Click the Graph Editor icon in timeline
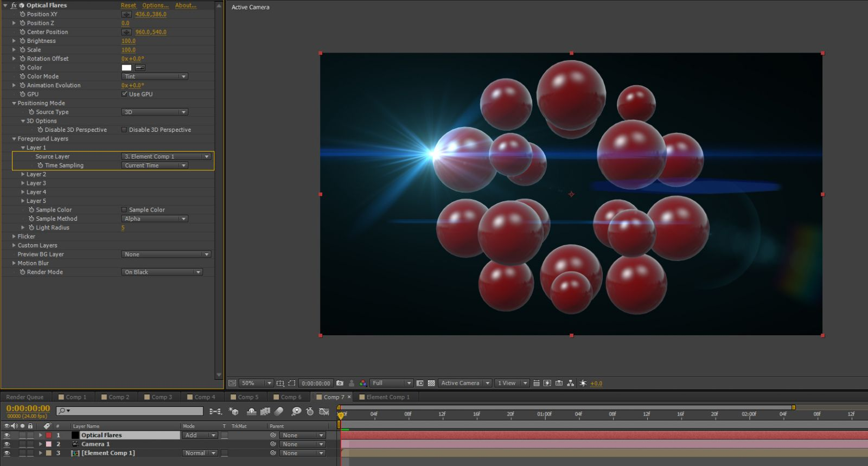This screenshot has height=466, width=868. (324, 412)
